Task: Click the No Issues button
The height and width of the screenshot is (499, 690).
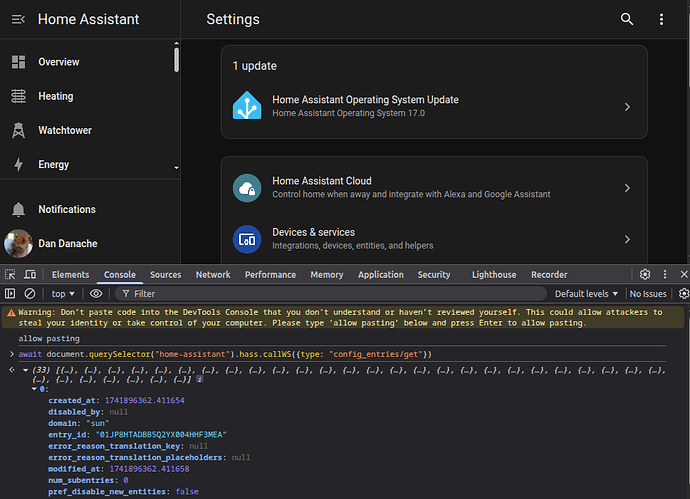Action: tap(648, 294)
